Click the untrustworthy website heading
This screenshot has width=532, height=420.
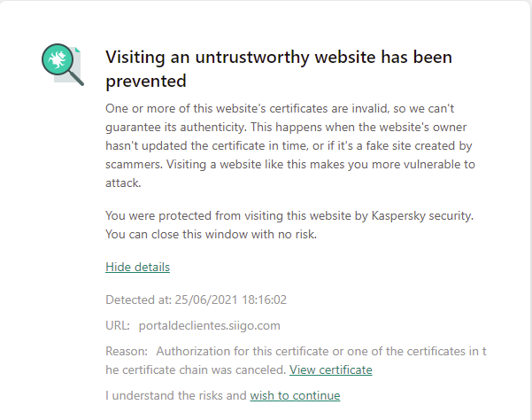tap(279, 69)
